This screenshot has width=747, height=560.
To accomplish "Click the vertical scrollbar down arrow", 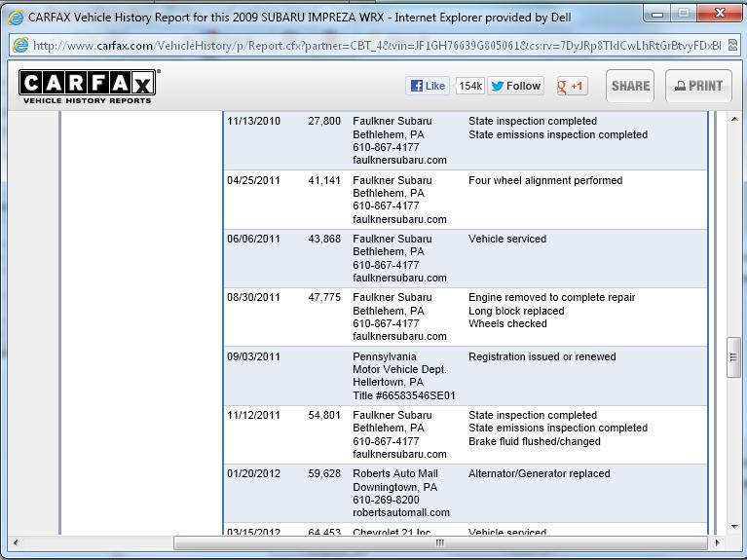I will pyautogui.click(x=734, y=527).
